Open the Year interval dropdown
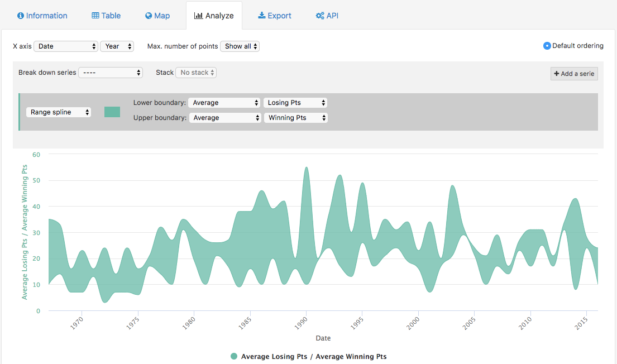 117,46
